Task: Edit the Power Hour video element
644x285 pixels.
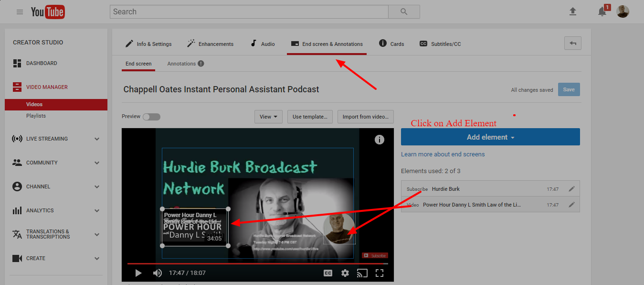Action: [571, 205]
